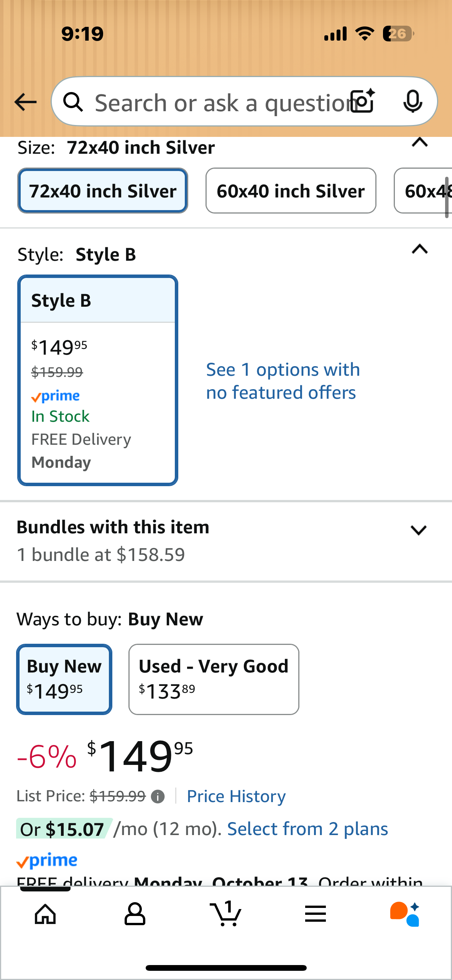Open See 1 options with no featured offers

coord(283,381)
